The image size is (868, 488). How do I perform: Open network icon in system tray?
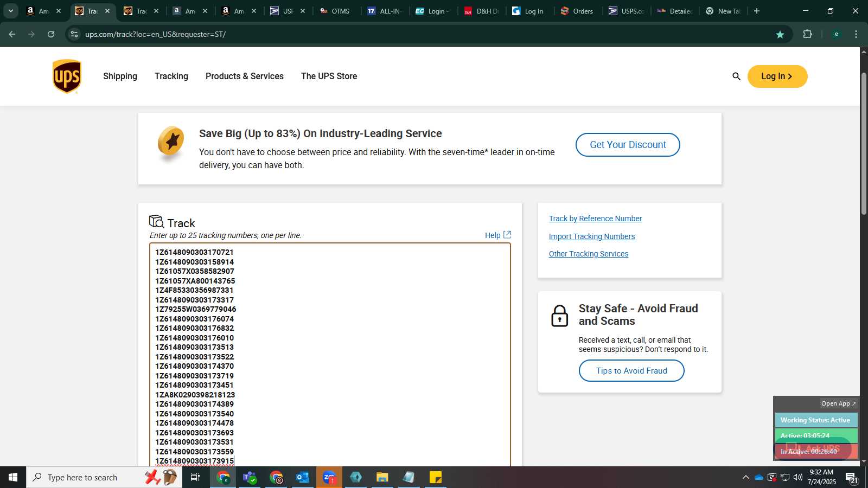tap(785, 477)
